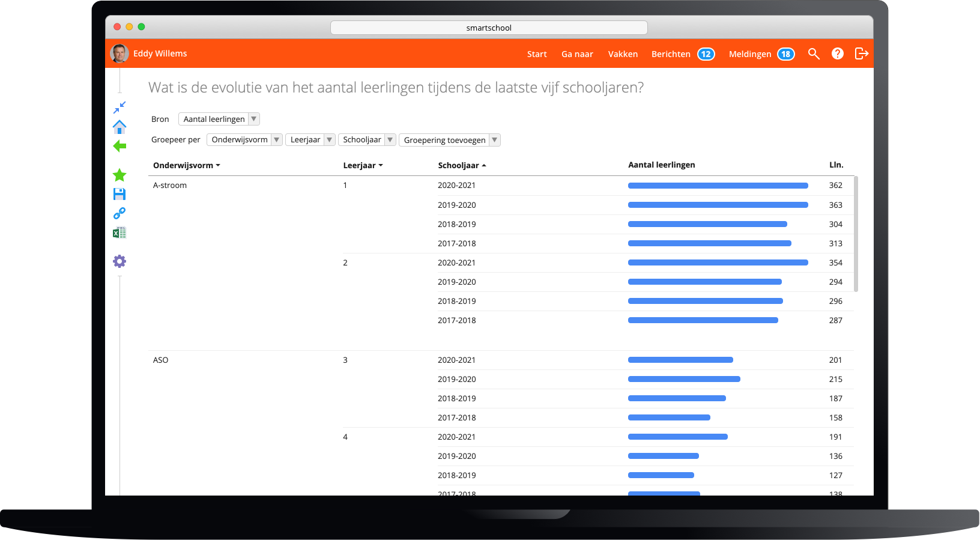Click the browser address bar showing smartschool

point(489,28)
